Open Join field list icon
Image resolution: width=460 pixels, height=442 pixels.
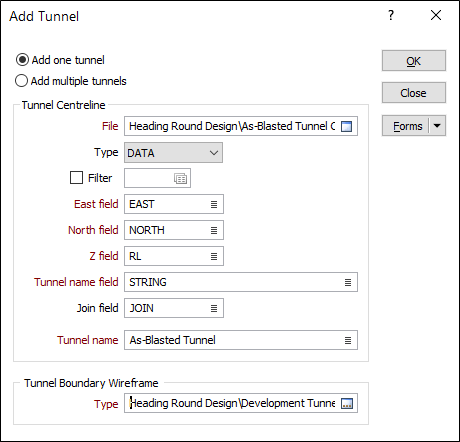click(x=214, y=308)
